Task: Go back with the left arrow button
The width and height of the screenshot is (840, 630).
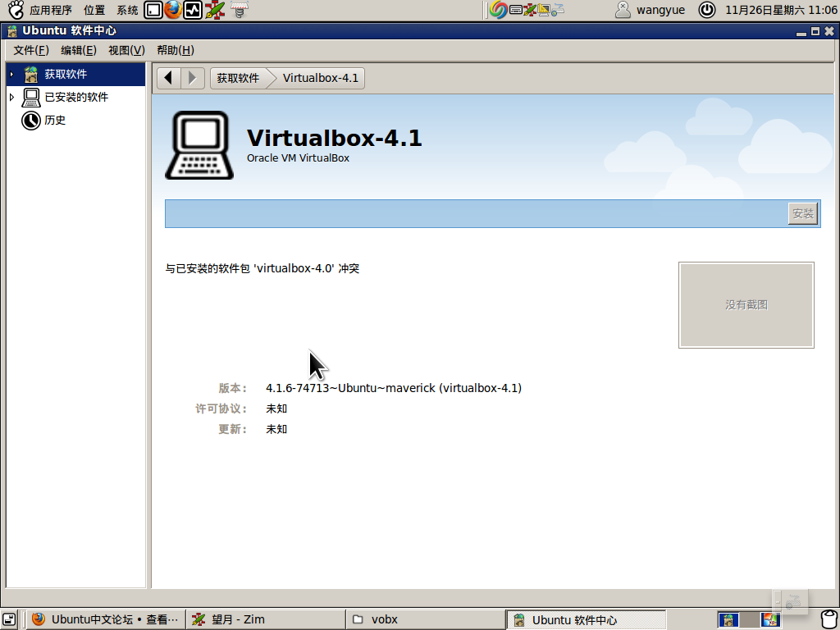Action: [169, 78]
